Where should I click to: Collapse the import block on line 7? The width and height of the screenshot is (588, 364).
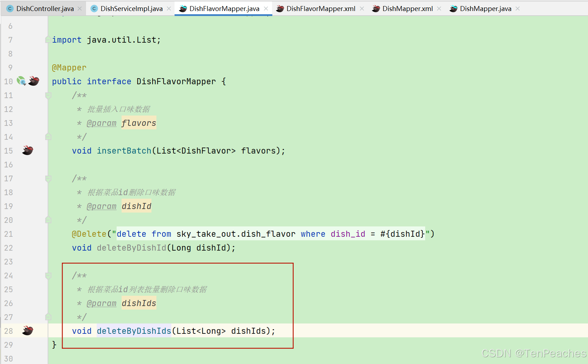[x=48, y=40]
